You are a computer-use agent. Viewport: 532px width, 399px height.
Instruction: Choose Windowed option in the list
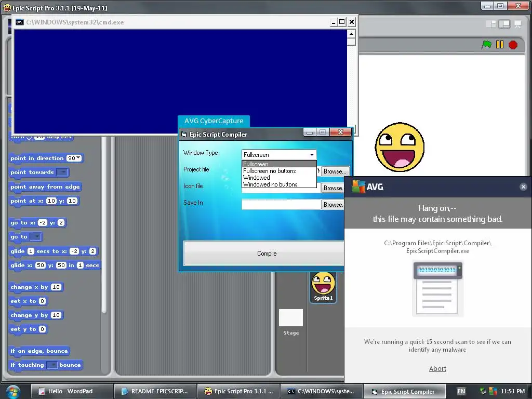point(279,178)
